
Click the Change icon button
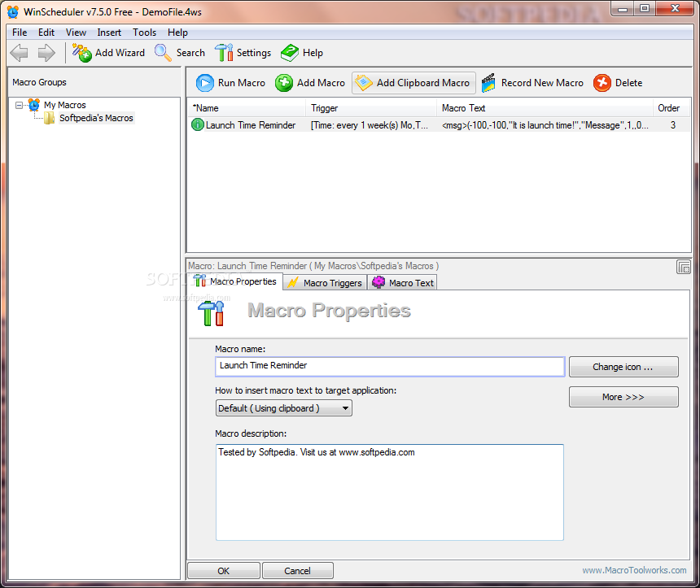point(623,367)
